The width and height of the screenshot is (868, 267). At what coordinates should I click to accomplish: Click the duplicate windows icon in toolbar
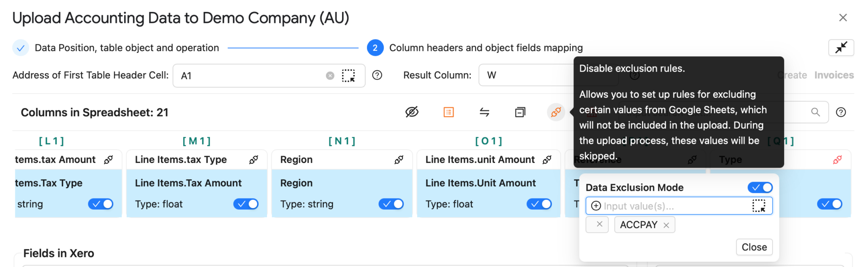click(520, 112)
